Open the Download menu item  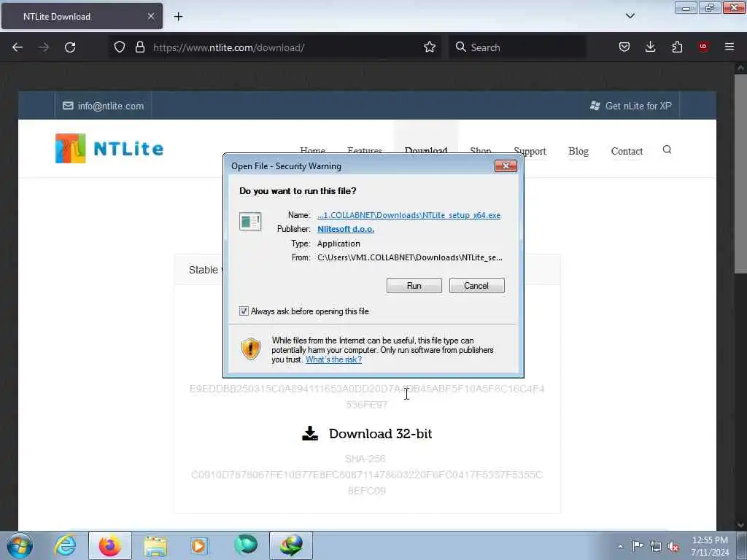pos(426,151)
